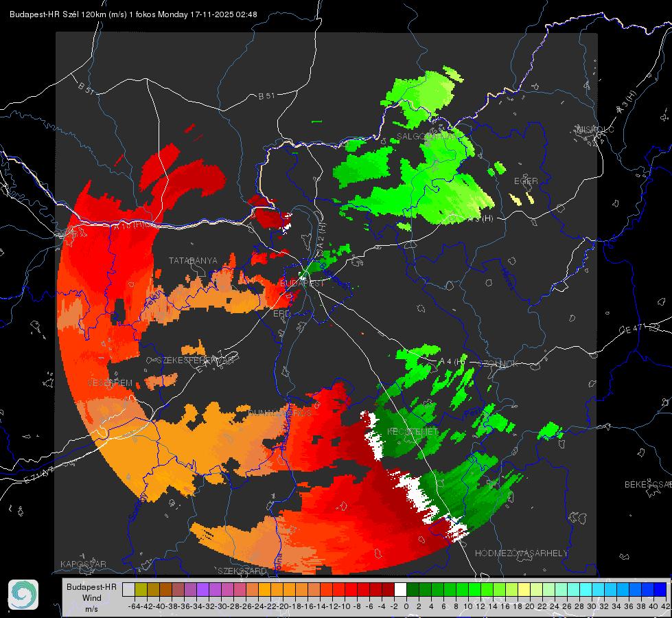Click the ÉRD town label
Screen dimensions: 672x618
click(x=281, y=314)
